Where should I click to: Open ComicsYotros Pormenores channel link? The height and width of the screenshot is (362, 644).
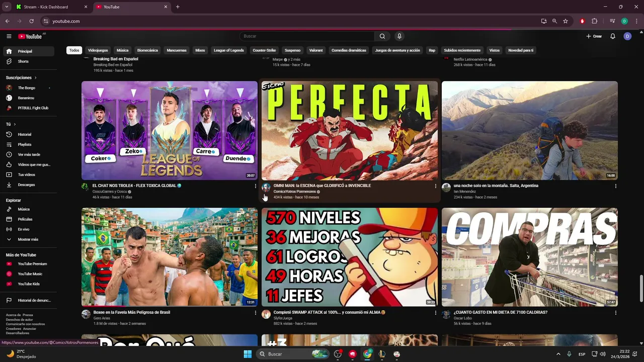[295, 192]
